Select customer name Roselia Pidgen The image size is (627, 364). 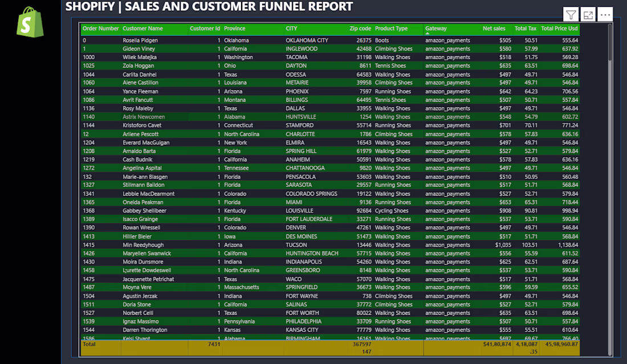click(x=140, y=40)
